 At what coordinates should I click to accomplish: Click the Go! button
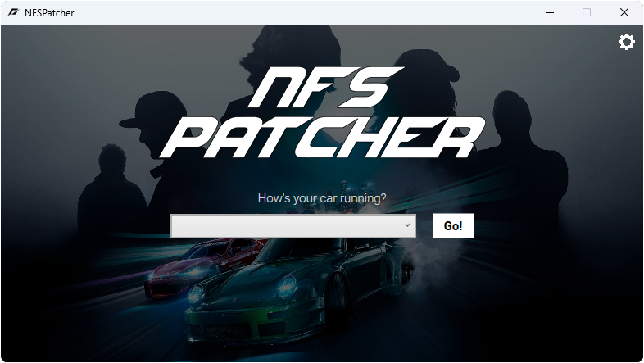tap(452, 226)
